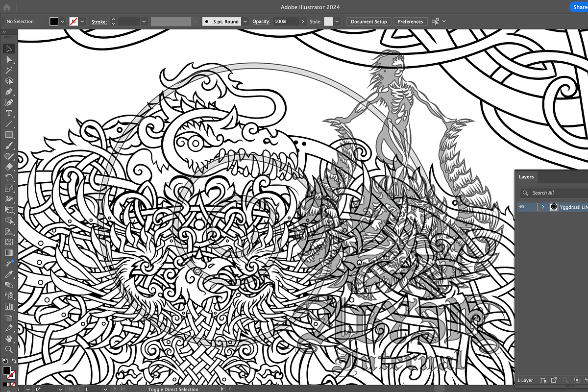
Task: Select the Rotate tool
Action: click(9, 177)
